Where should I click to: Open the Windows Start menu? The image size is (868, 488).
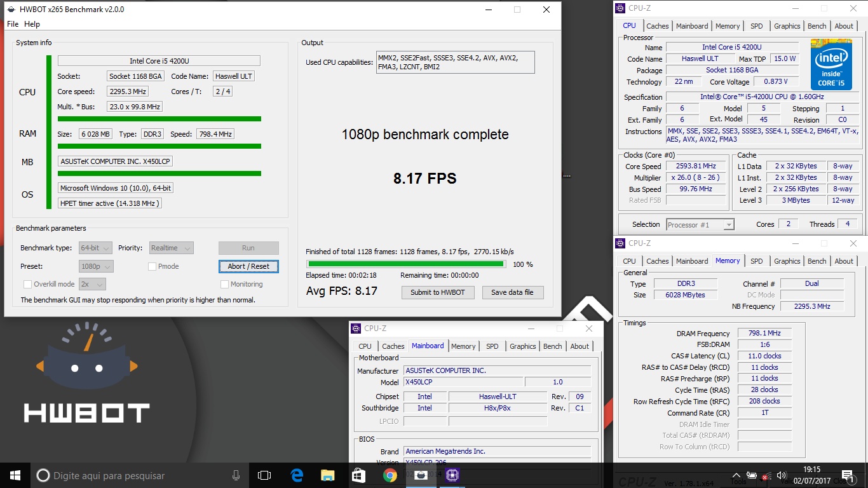coord(15,475)
